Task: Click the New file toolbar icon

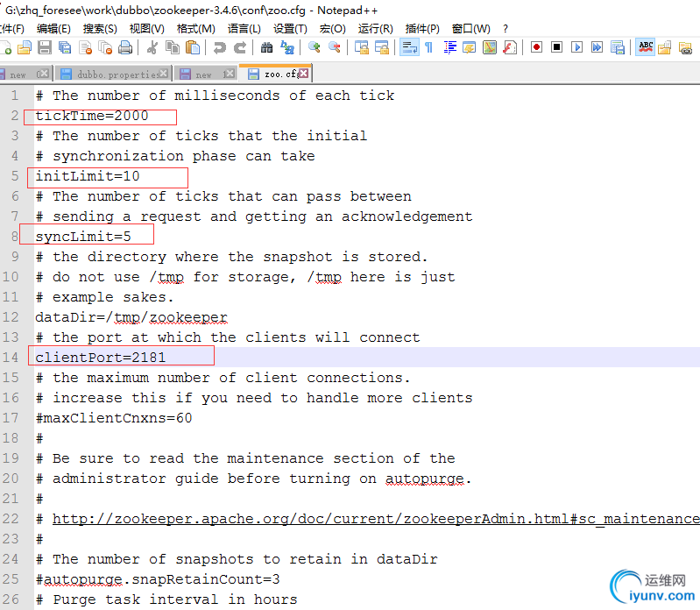Action: click(x=5, y=47)
